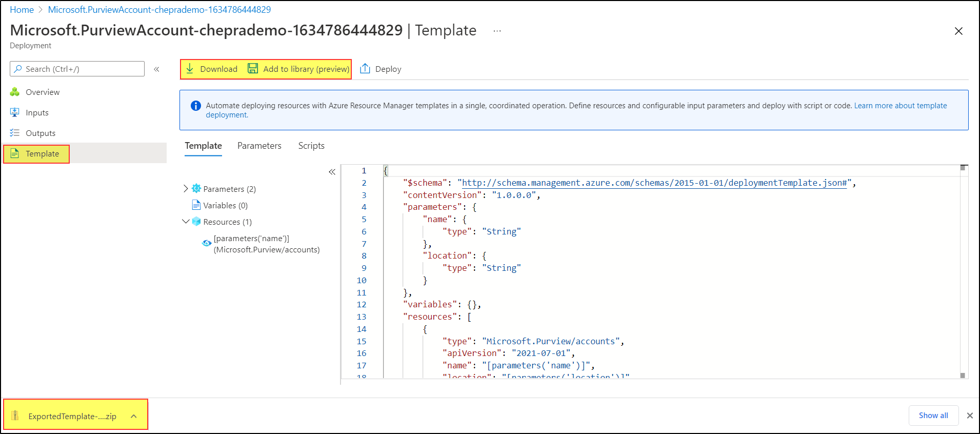Click the Purview account resource icon
Viewport: 980px width, 434px height.
tap(207, 243)
